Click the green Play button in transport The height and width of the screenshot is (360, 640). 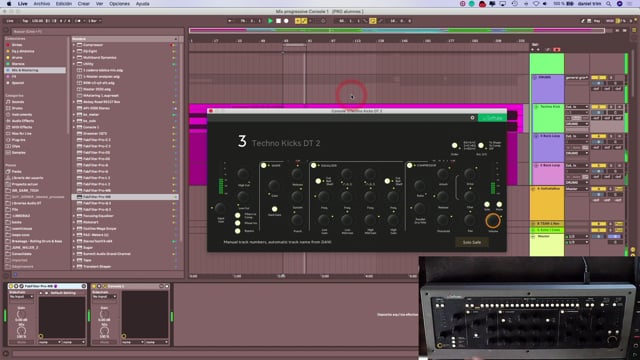coord(270,21)
